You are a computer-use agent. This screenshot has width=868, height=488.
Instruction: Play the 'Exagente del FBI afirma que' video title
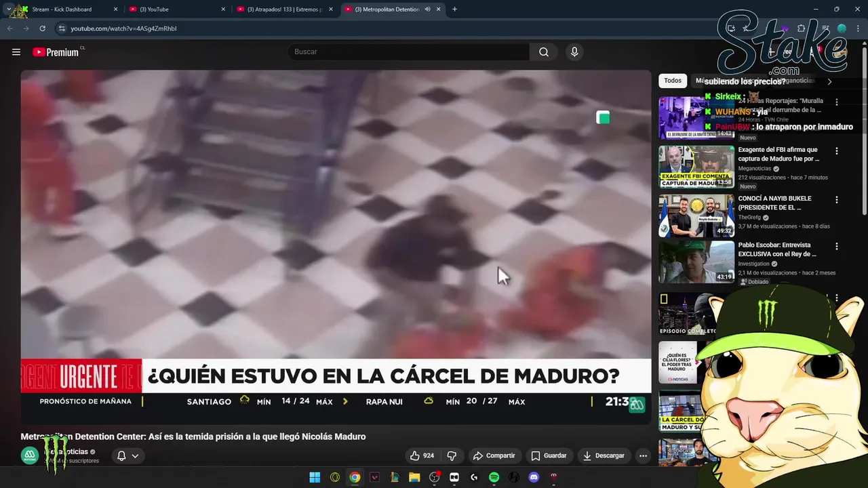pyautogui.click(x=778, y=154)
